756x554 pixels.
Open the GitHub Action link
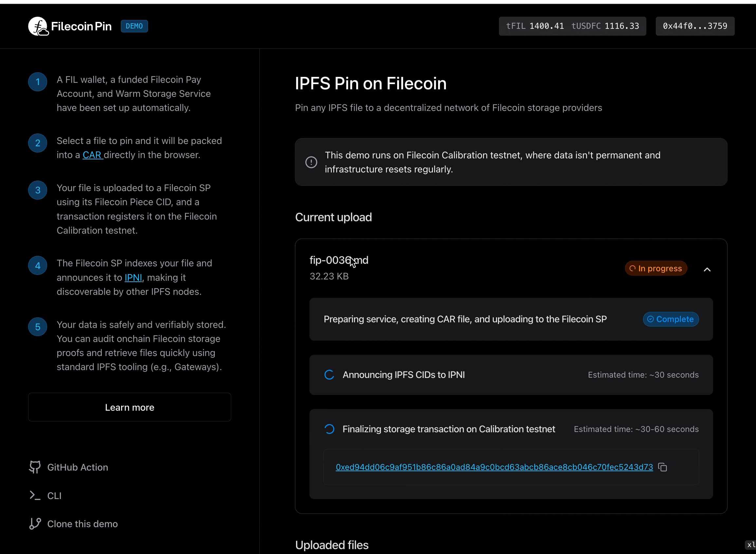(x=78, y=467)
